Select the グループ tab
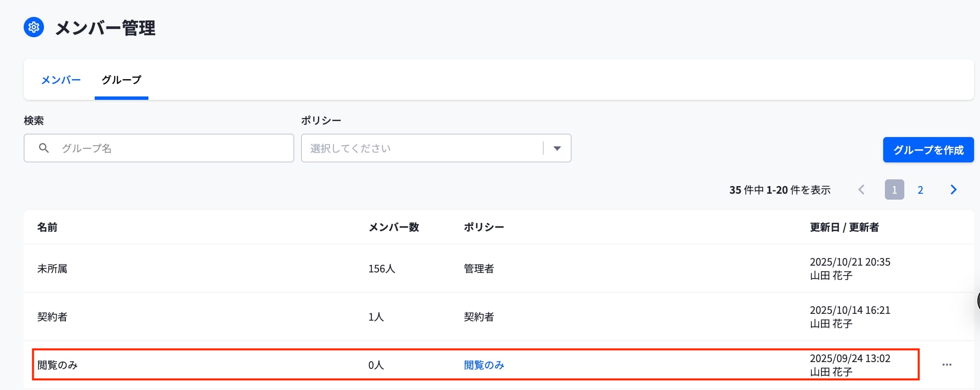The image size is (980, 390). tap(121, 80)
